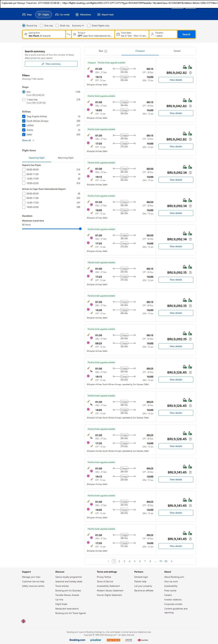Click the UK flag language icon

pos(23,621)
